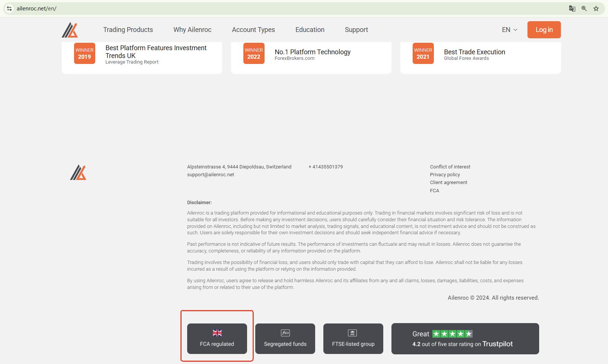Open the Conflict of interest link
The image size is (608, 364).
pos(450,167)
